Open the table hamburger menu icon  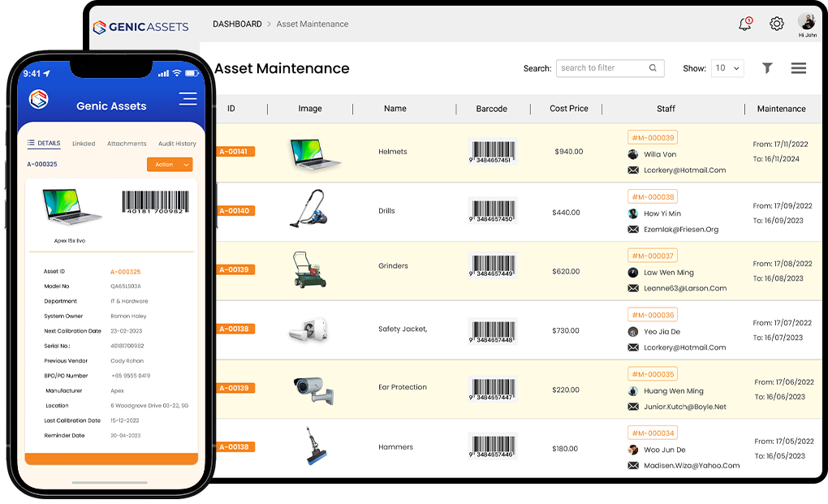coord(799,68)
